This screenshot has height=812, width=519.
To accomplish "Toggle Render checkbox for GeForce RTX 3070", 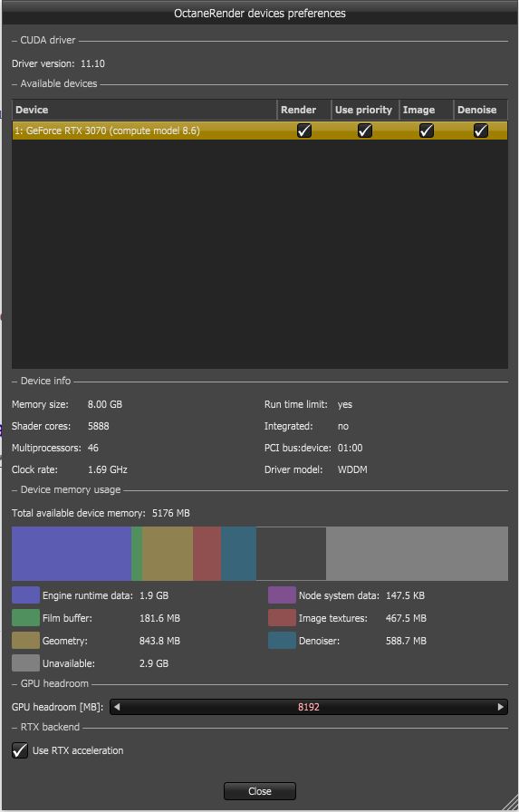I will point(304,131).
